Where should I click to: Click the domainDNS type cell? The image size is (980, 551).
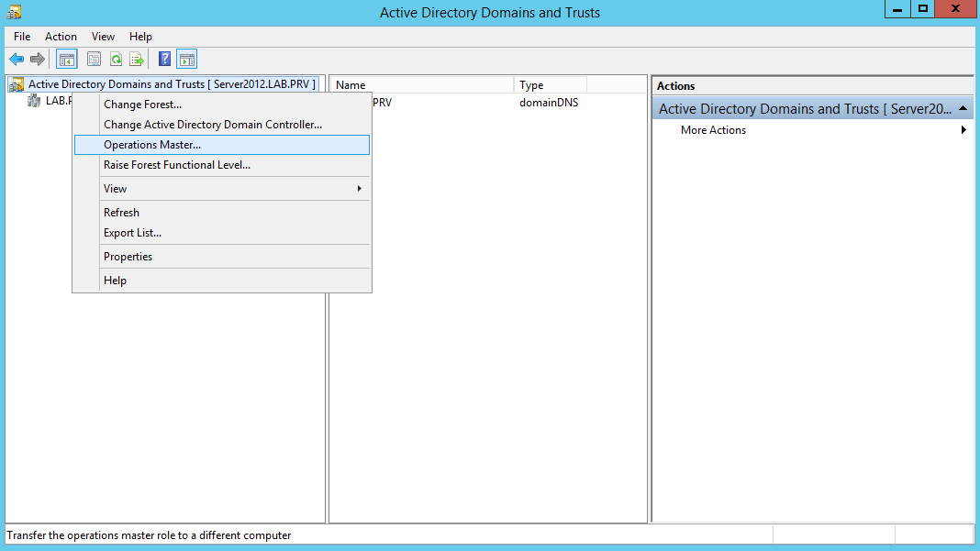(x=549, y=103)
